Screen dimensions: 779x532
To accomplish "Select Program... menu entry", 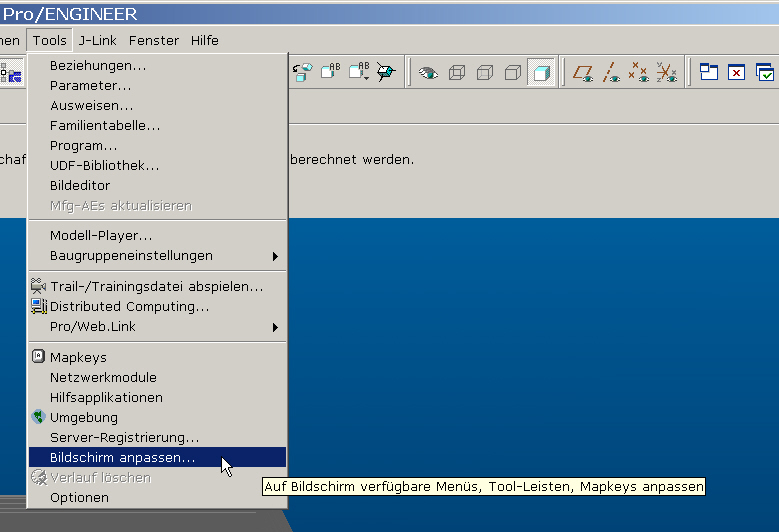I will point(157,146).
